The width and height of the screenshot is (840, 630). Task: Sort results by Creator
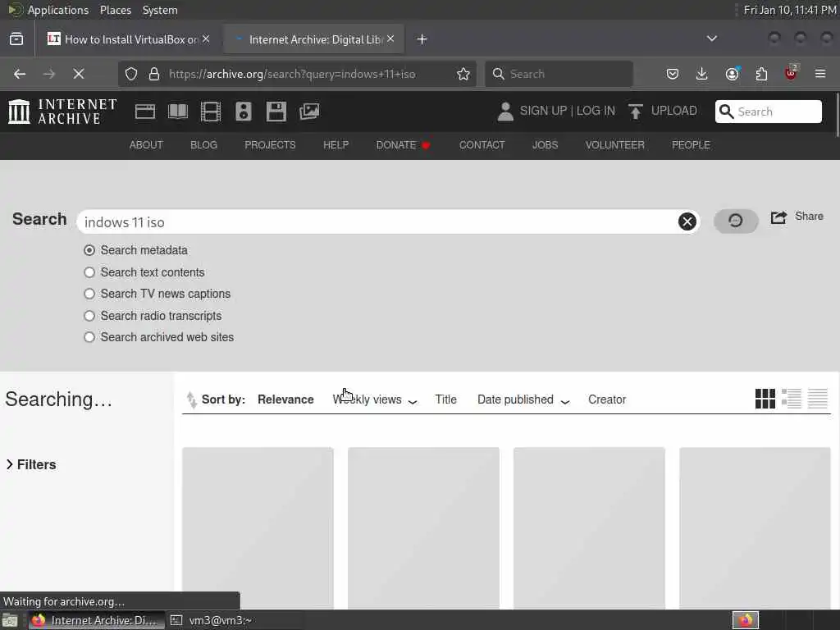[606, 399]
